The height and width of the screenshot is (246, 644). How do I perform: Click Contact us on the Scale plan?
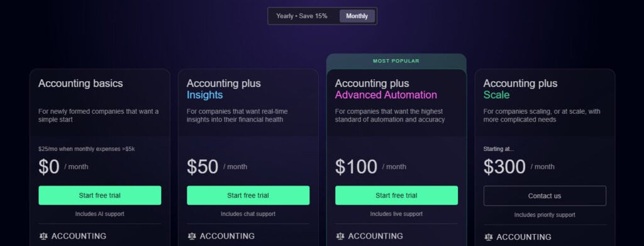[x=545, y=196]
